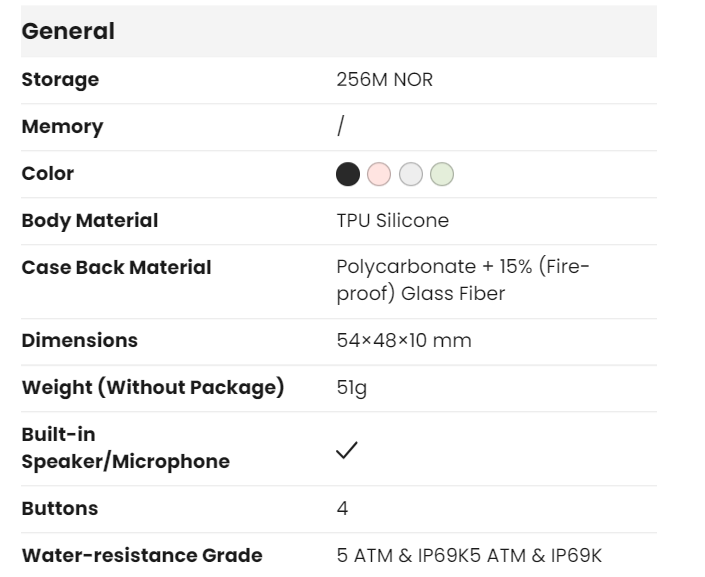Click the Color row label
Screen dimensions: 705x577
pos(48,174)
